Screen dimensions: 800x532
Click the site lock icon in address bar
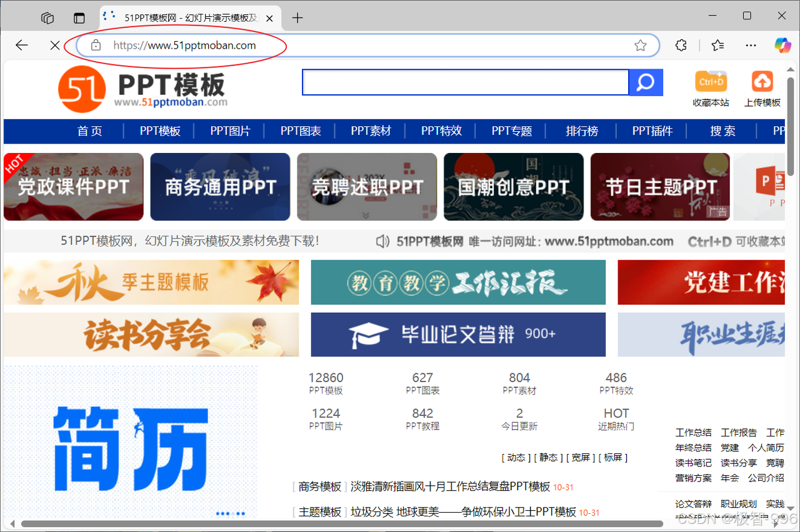96,45
